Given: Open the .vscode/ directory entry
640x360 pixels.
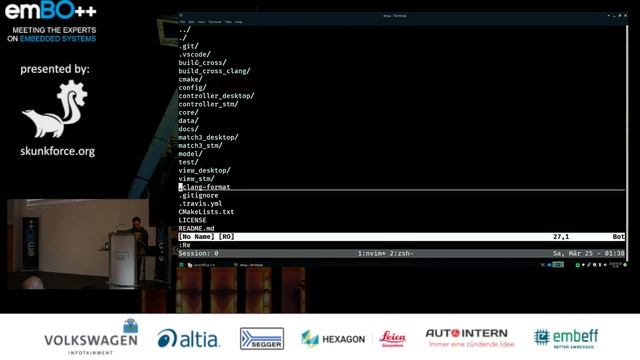Looking at the screenshot, I should pos(195,54).
